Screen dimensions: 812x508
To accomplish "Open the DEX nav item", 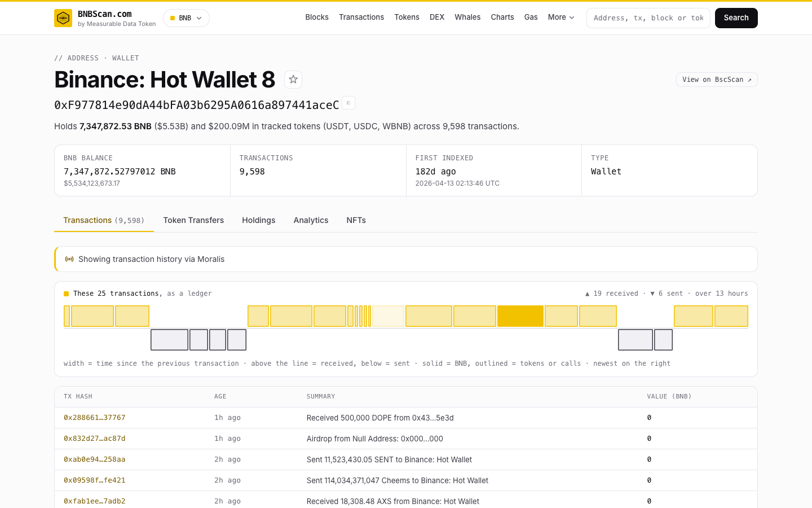I will [437, 17].
